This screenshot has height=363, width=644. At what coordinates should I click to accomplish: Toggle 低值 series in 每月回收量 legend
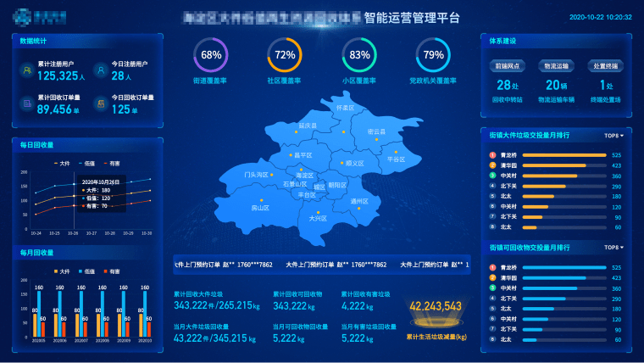point(87,271)
